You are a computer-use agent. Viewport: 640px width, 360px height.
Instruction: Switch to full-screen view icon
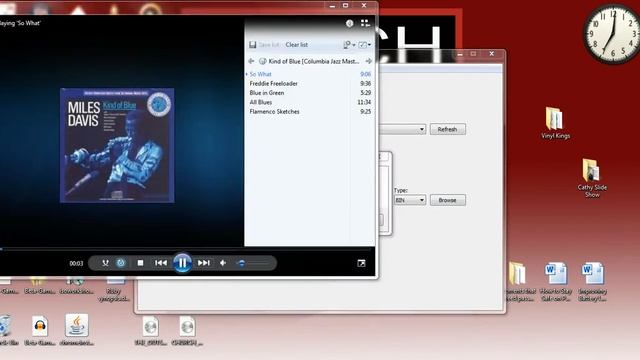361,263
